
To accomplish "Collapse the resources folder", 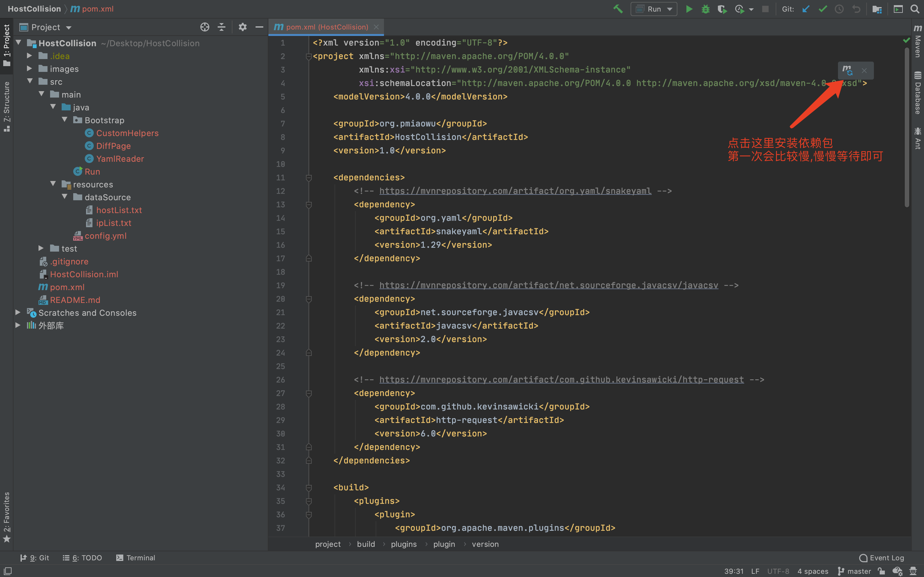I will click(53, 184).
